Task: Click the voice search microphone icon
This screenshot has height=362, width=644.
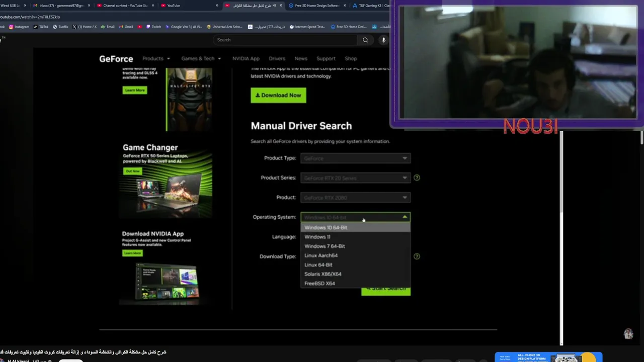Action: point(383,40)
